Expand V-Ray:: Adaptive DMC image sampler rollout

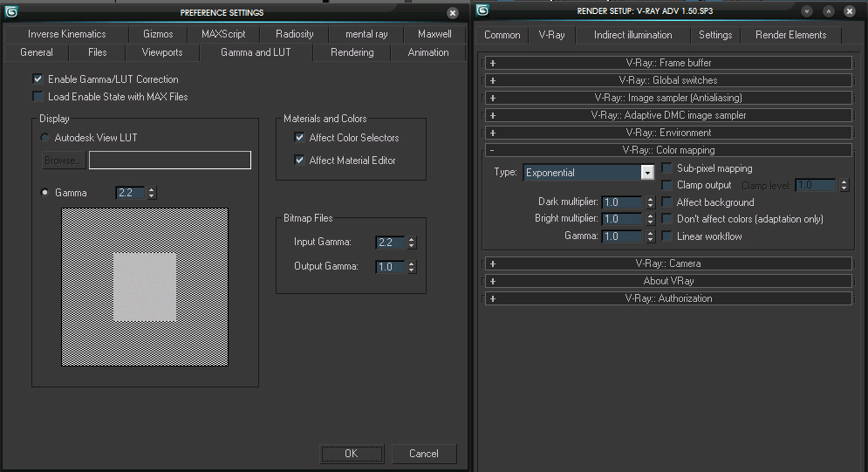668,115
